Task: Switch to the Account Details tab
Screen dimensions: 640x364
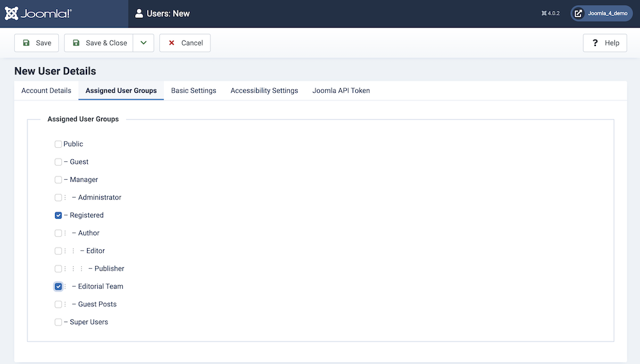Action: [x=46, y=91]
